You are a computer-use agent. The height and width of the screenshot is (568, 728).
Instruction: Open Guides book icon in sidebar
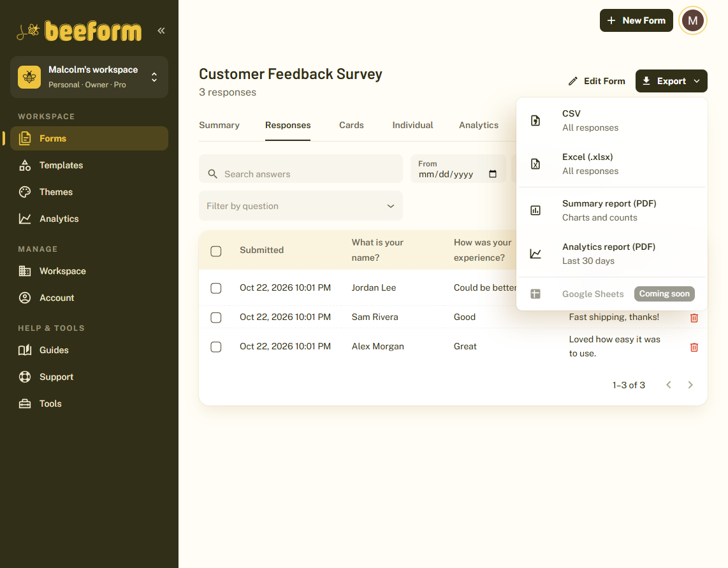(x=25, y=350)
